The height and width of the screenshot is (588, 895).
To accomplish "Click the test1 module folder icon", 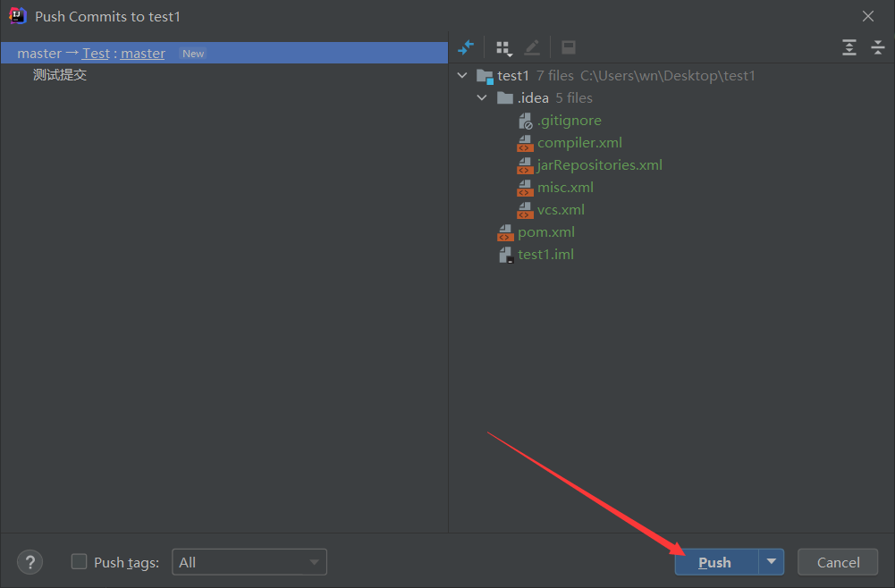I will click(x=485, y=76).
